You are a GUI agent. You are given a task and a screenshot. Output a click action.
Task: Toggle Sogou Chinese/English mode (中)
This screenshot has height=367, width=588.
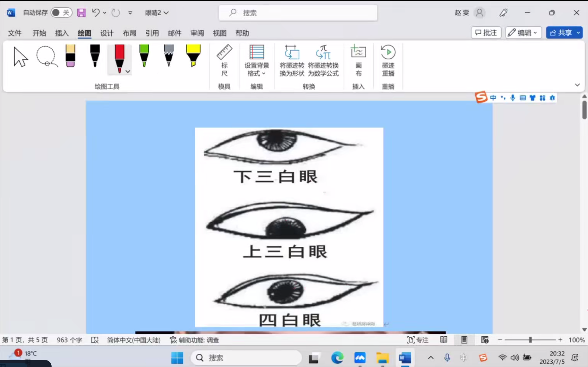tap(493, 98)
